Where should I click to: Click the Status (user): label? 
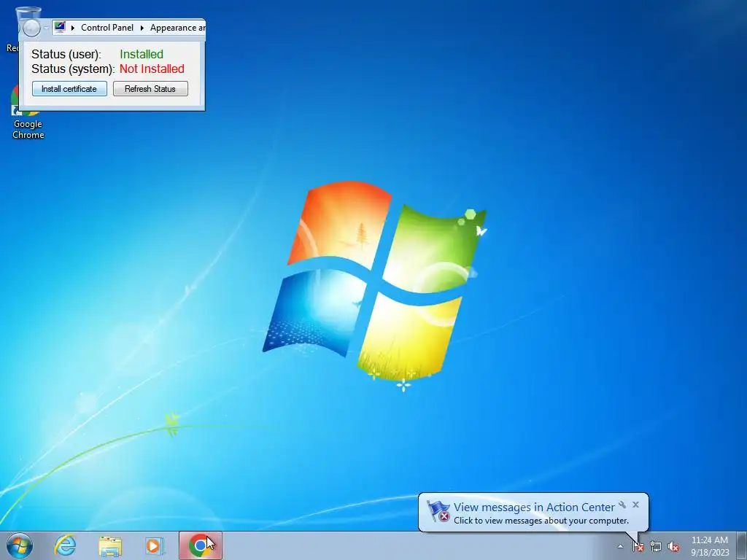pos(66,54)
